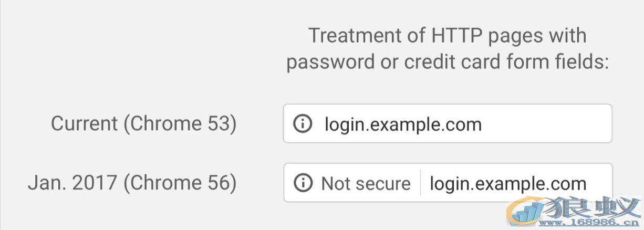Click empty space right of the Chrome 53 URL
The width and height of the screenshot is (644, 230).
[x=546, y=123]
